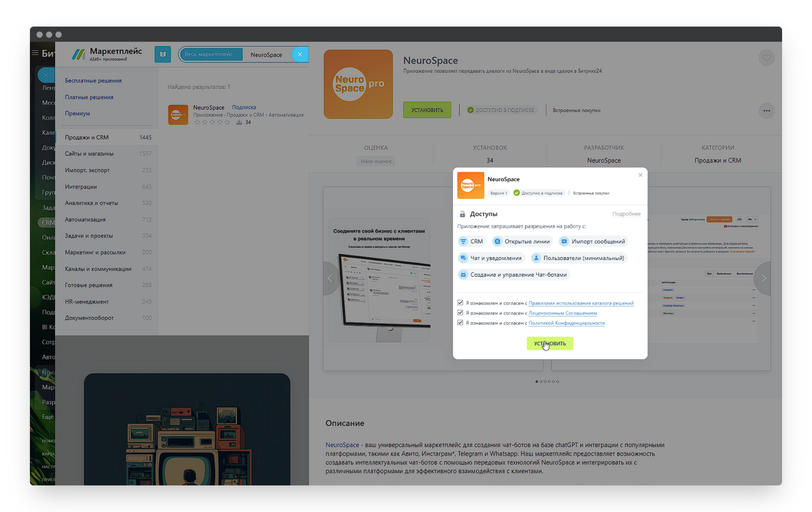Click the Мало оценок rating badge
Image resolution: width=812 pixels, height=512 pixels.
click(376, 161)
